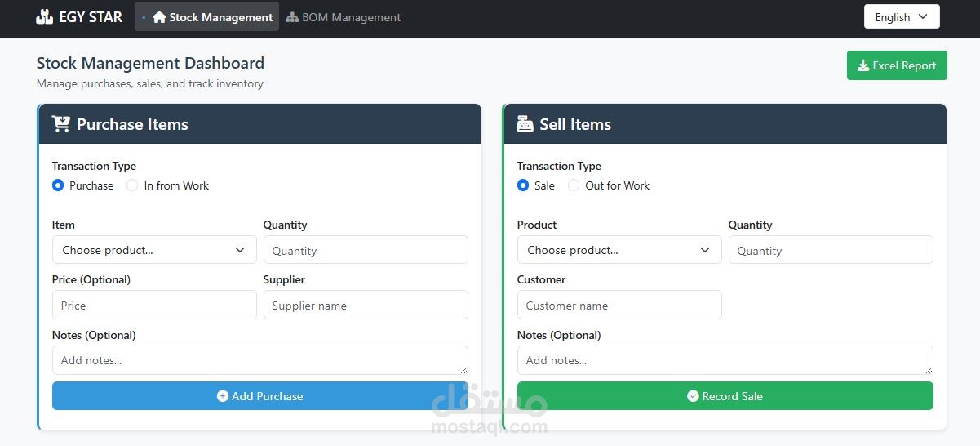Click the Record Sale button
The width and height of the screenshot is (980, 446).
pyautogui.click(x=725, y=396)
